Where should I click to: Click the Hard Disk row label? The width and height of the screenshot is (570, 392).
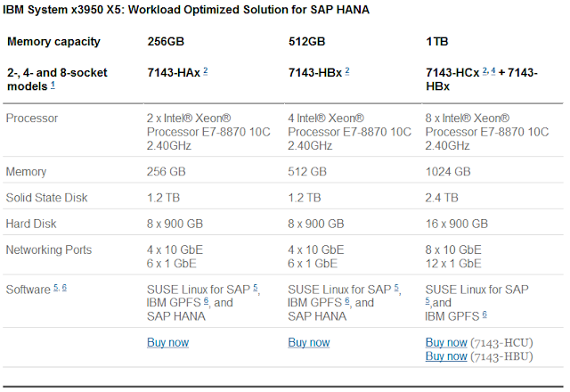pos(31,224)
